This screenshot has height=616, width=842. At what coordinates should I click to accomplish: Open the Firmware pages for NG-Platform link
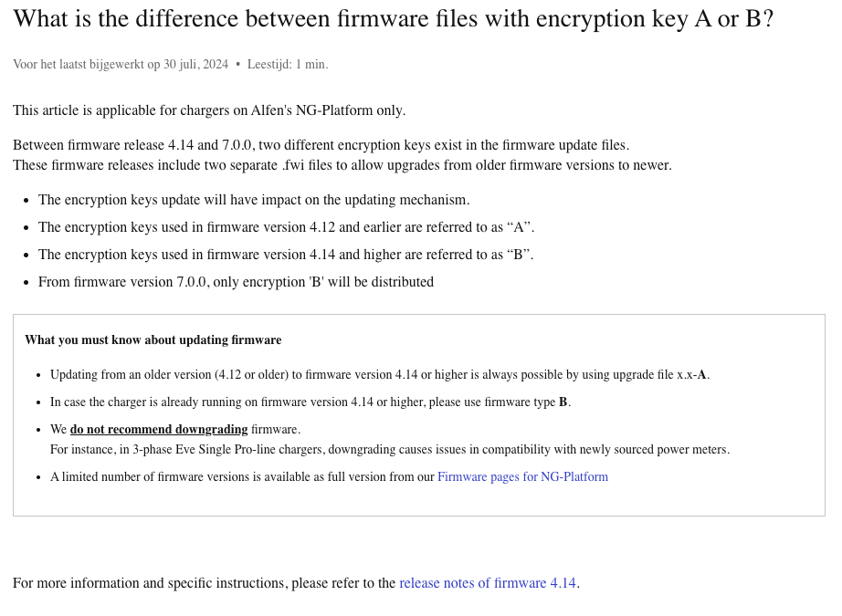[522, 477]
